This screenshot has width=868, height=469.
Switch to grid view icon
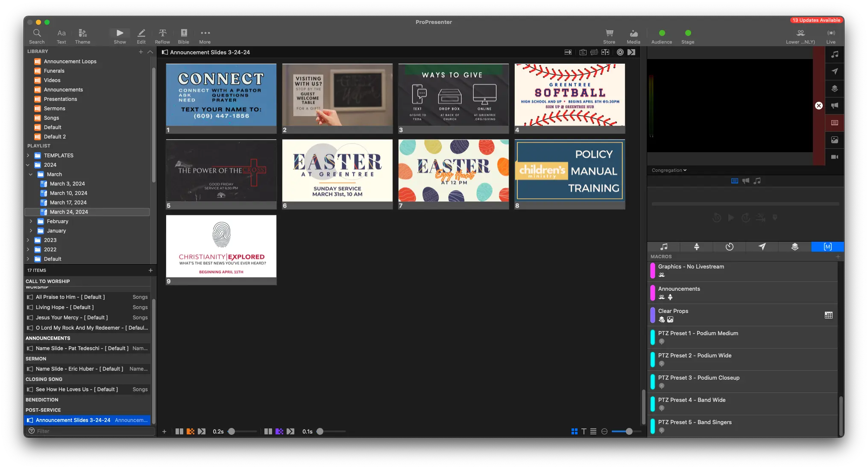(x=575, y=431)
